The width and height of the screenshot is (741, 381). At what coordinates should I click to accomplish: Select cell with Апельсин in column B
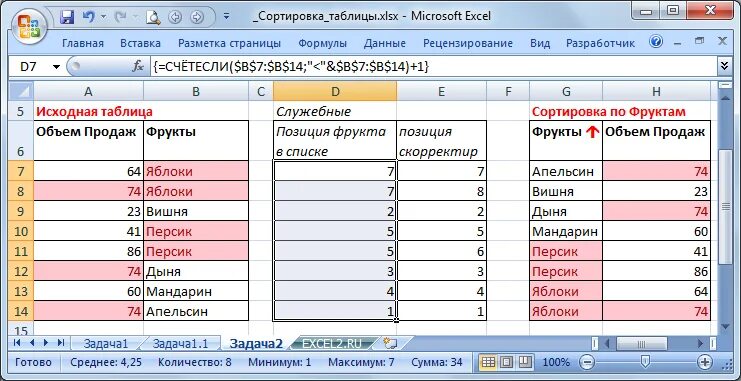(x=196, y=312)
